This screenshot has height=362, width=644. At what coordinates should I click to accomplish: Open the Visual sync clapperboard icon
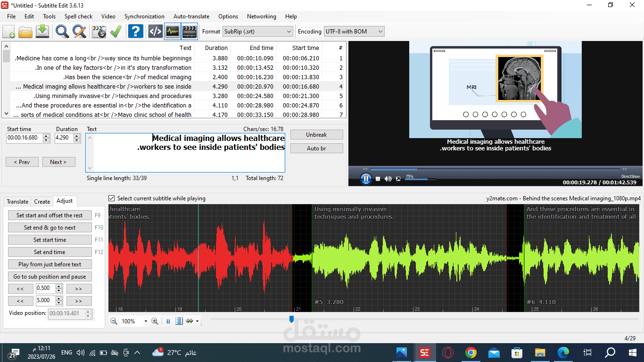[x=99, y=32]
